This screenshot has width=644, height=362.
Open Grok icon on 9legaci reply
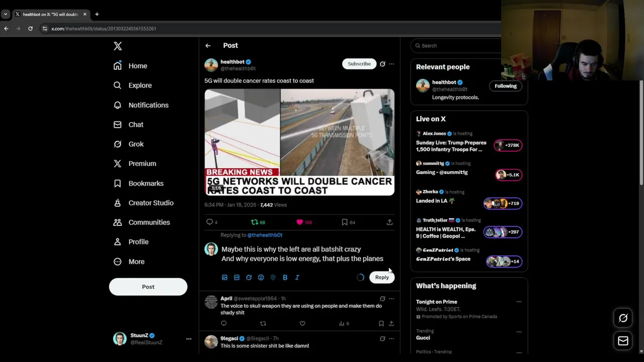382,339
